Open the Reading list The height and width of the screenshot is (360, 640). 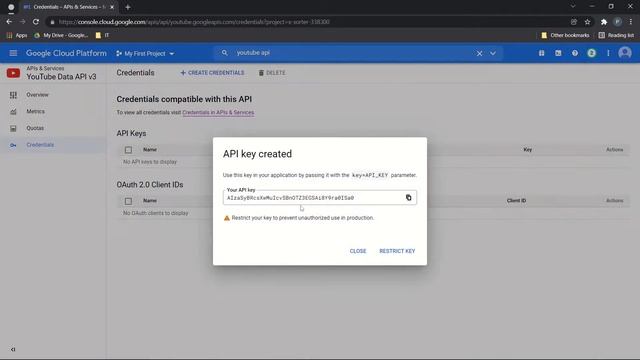pos(616,36)
